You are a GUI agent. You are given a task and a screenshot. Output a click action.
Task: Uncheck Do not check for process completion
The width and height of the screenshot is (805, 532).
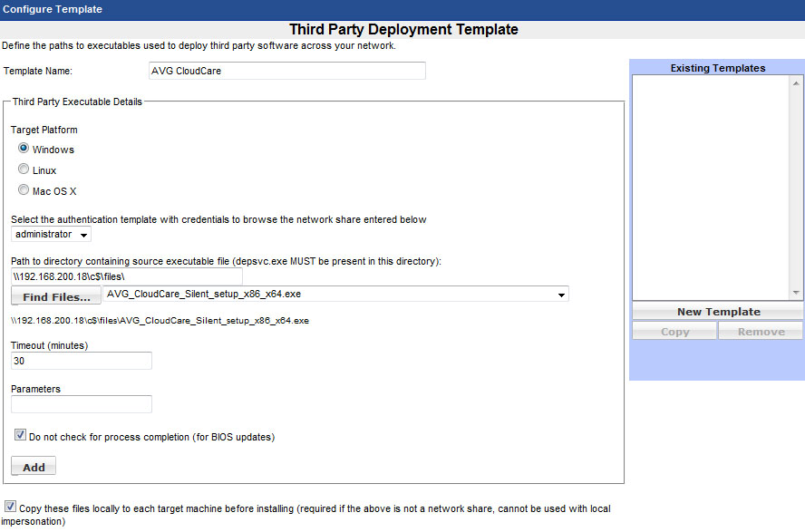coord(20,436)
